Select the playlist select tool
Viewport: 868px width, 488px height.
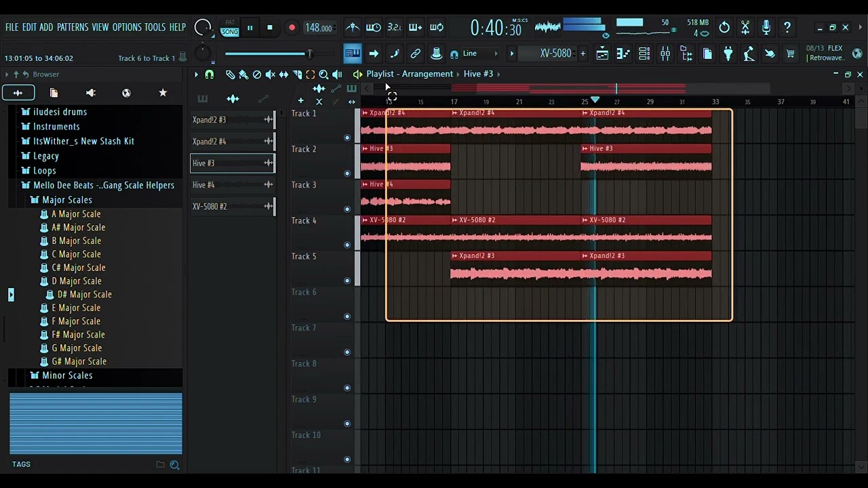pyautogui.click(x=310, y=75)
